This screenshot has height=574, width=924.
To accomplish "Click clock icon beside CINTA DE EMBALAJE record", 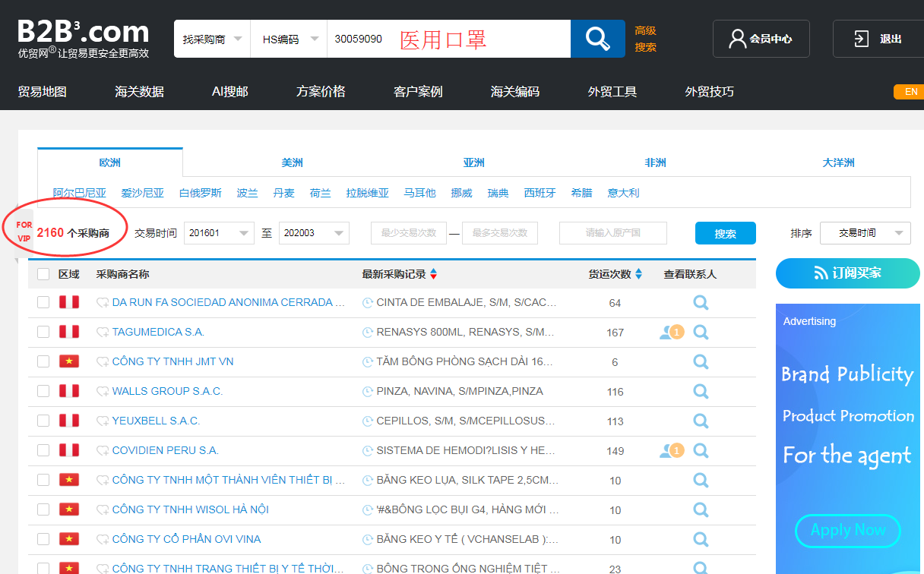I will [368, 303].
